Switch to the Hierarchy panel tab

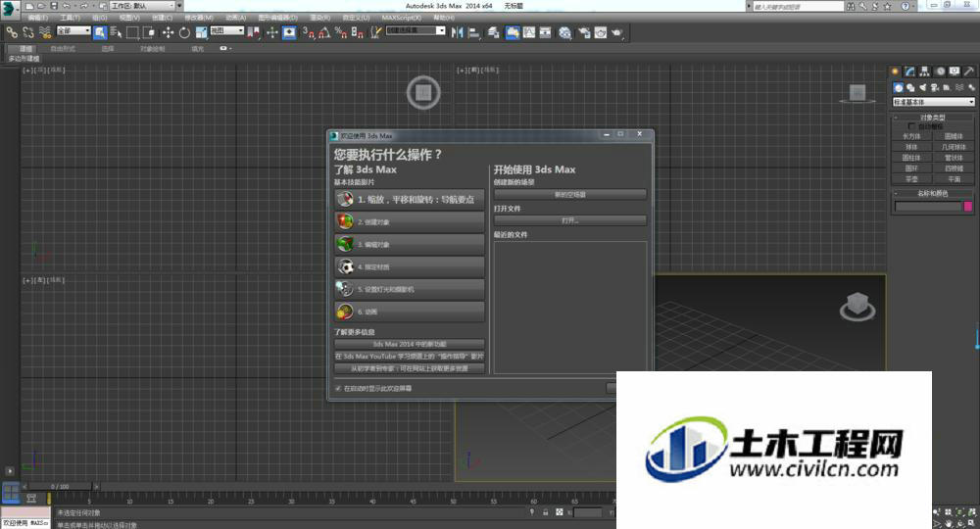point(925,72)
